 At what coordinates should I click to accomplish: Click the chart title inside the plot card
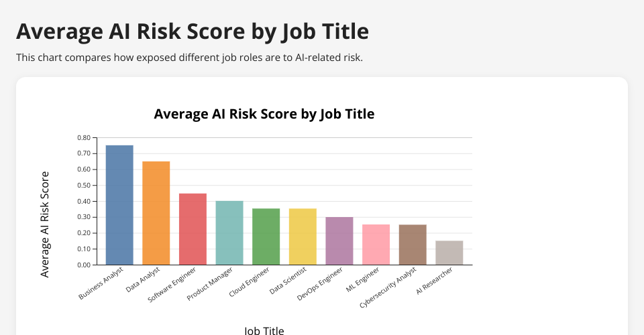point(264,114)
